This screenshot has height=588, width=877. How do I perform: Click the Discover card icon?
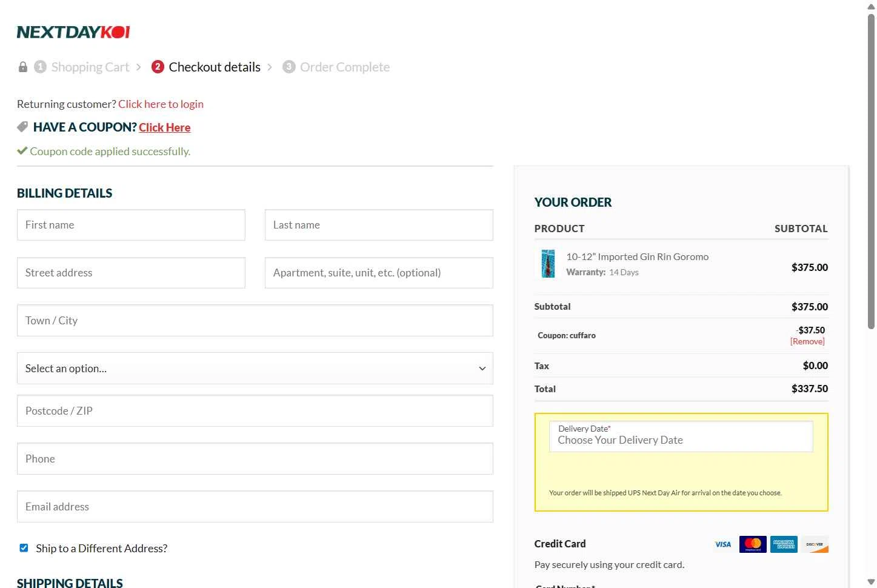point(815,544)
